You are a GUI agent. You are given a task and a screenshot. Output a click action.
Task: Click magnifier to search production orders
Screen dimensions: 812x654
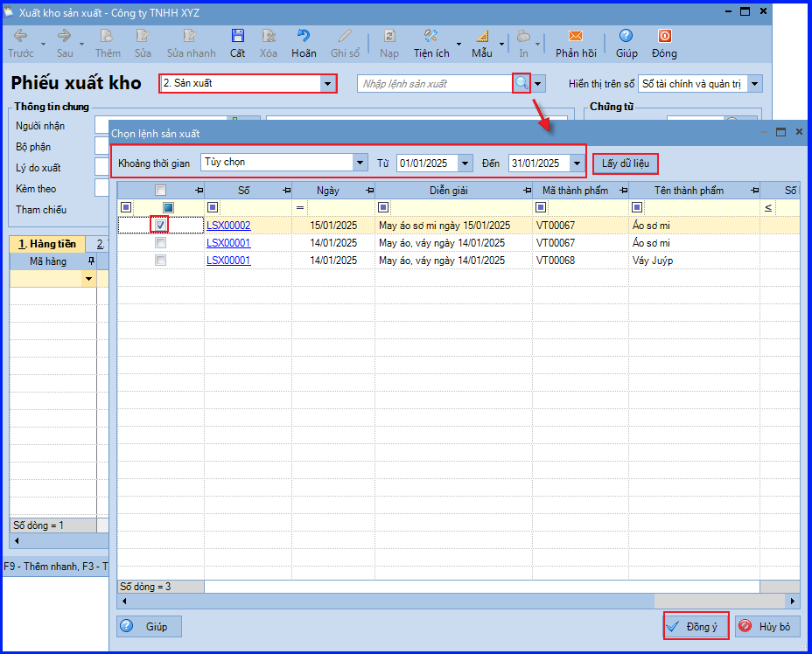[521, 83]
